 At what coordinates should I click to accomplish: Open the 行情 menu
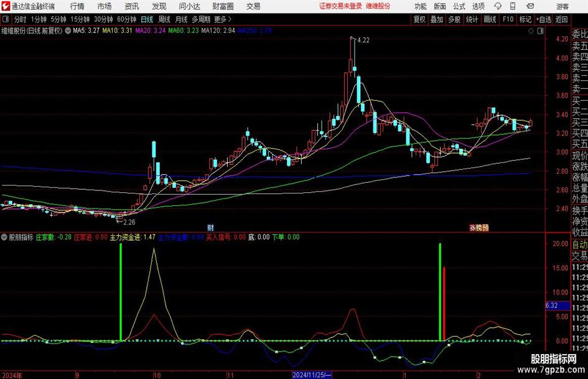tap(77, 6)
